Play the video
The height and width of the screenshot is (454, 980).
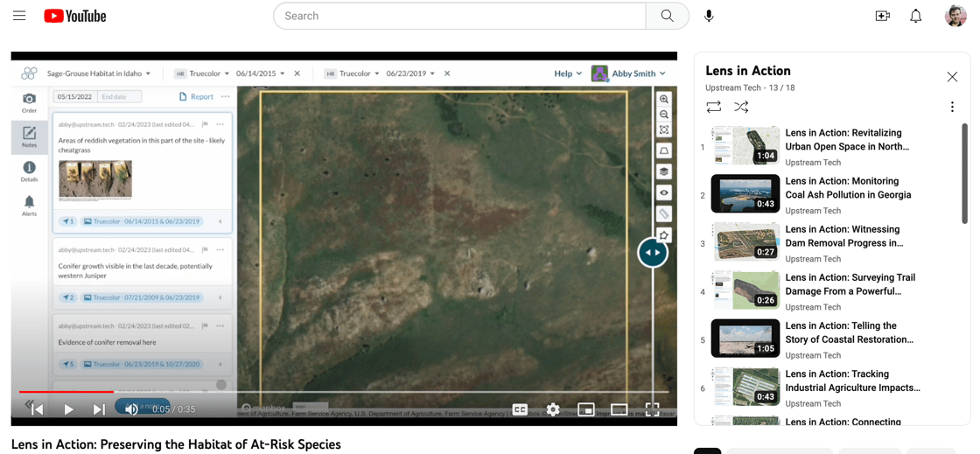69,409
